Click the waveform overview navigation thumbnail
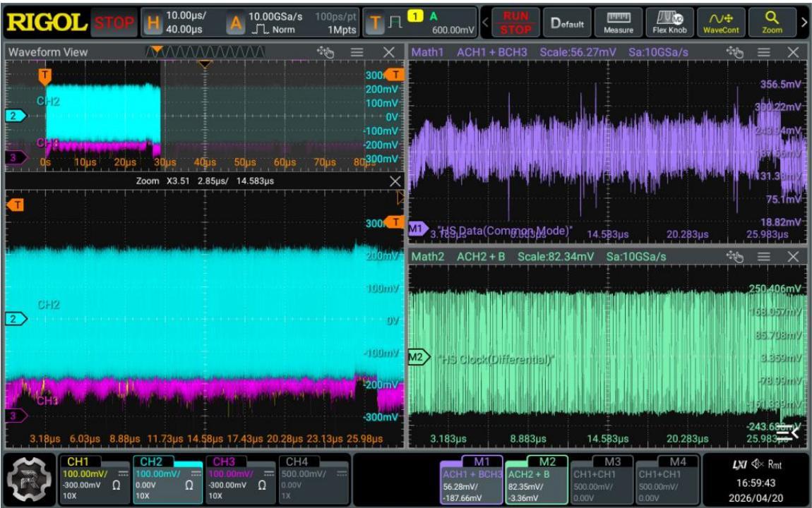This screenshot has width=812, height=508. (205, 52)
